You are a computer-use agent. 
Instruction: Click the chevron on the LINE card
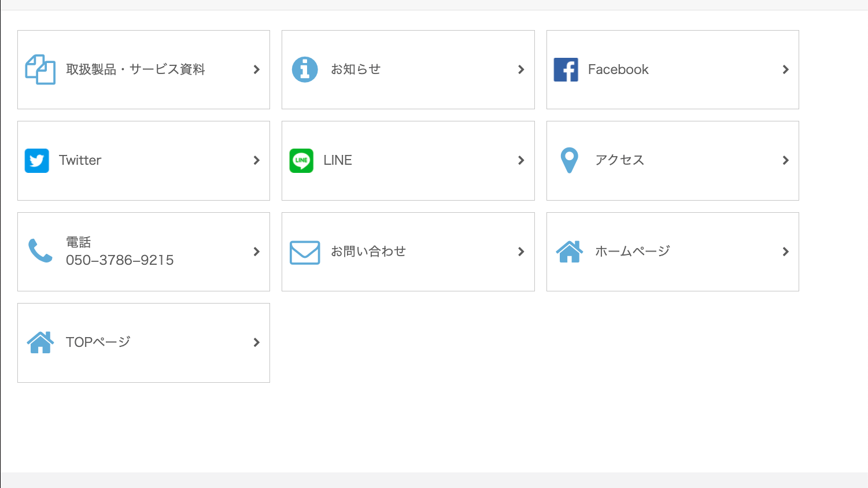point(521,160)
